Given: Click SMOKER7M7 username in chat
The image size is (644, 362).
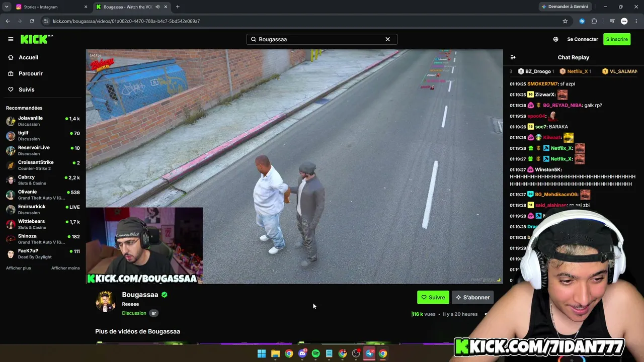Looking at the screenshot, I should click(x=542, y=84).
